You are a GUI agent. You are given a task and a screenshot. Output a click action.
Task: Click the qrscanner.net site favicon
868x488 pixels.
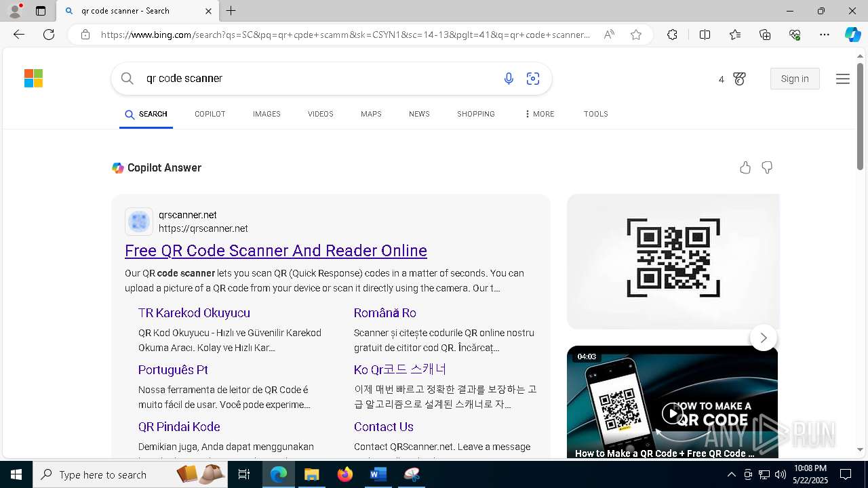coord(138,222)
